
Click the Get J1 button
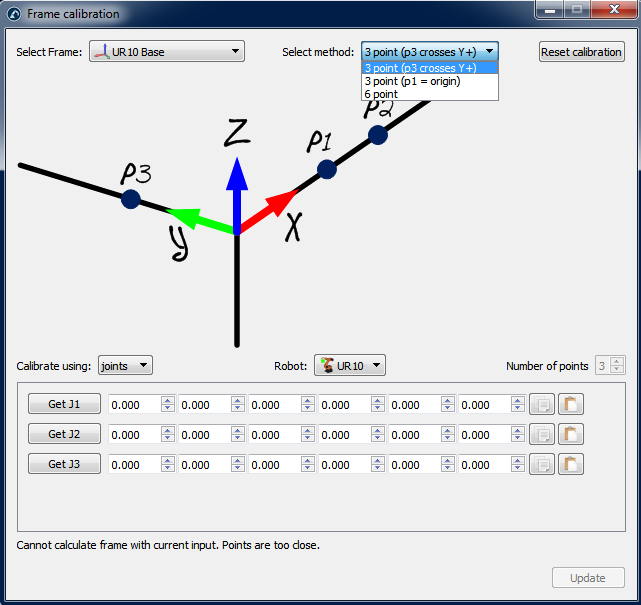pyautogui.click(x=64, y=405)
